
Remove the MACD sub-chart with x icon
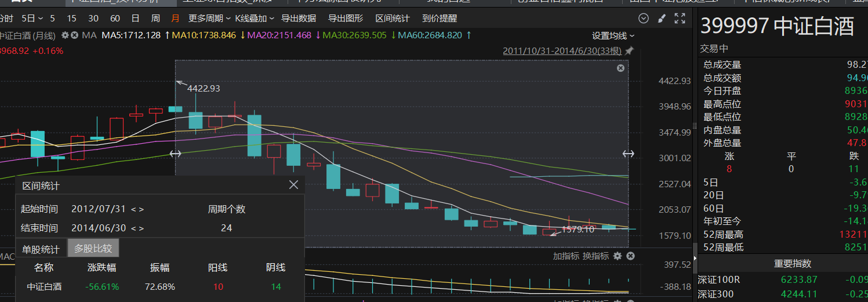coord(630,256)
